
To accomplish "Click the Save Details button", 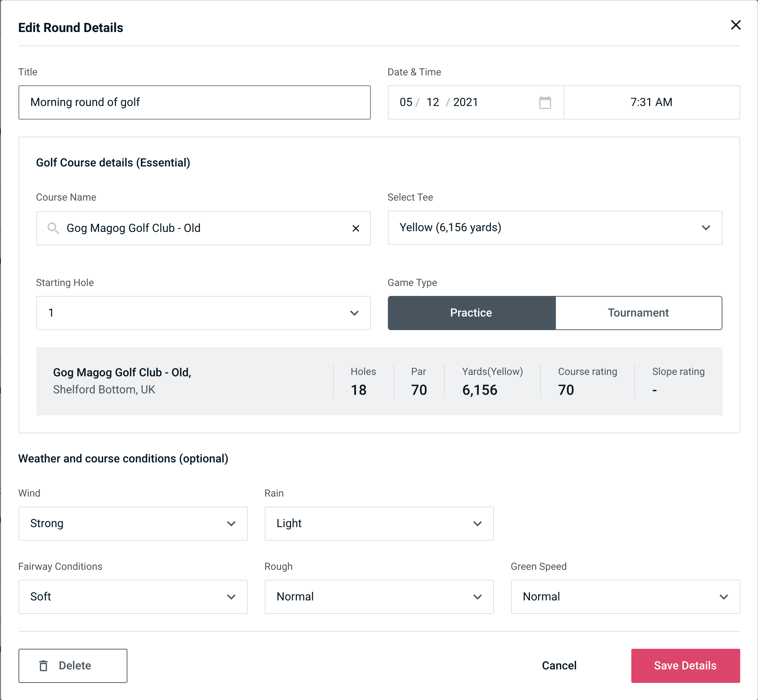I will tap(685, 665).
